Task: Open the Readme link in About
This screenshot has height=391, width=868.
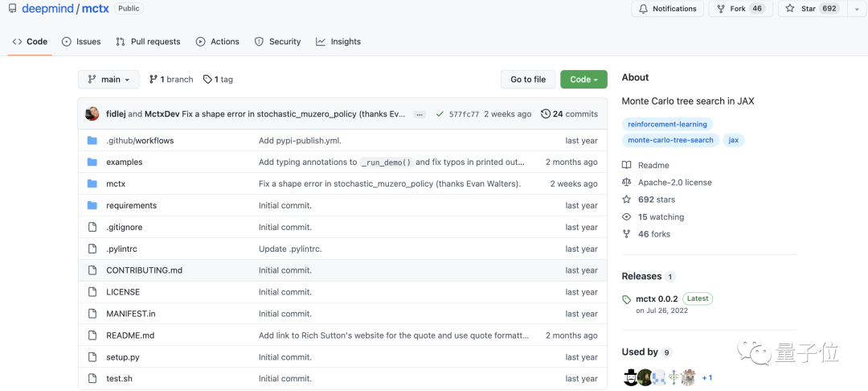Action: tap(645, 165)
